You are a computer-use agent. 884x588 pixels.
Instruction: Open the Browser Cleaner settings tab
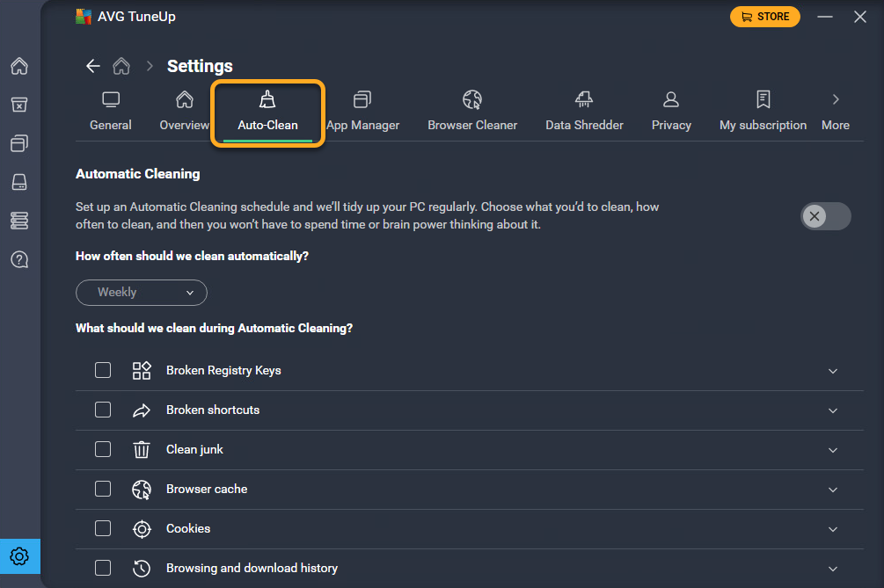pos(472,111)
